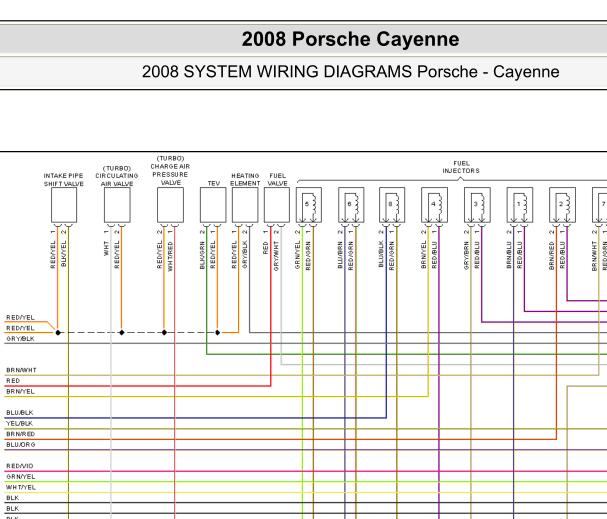
Task: Click the TEV component box
Action: pyautogui.click(x=213, y=205)
